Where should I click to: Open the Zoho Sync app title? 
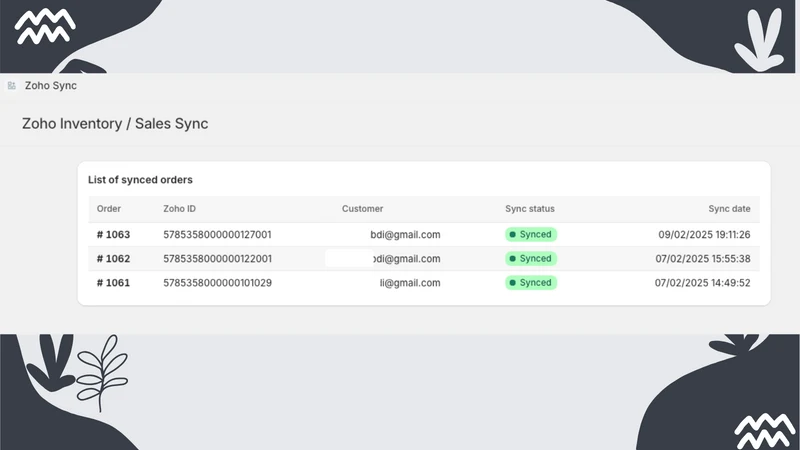pyautogui.click(x=51, y=86)
